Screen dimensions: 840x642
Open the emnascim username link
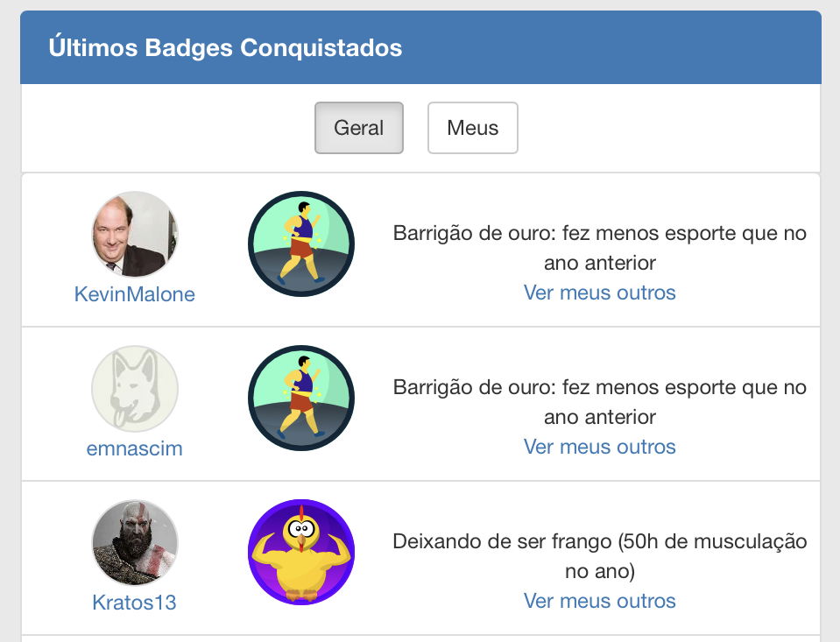pyautogui.click(x=135, y=448)
